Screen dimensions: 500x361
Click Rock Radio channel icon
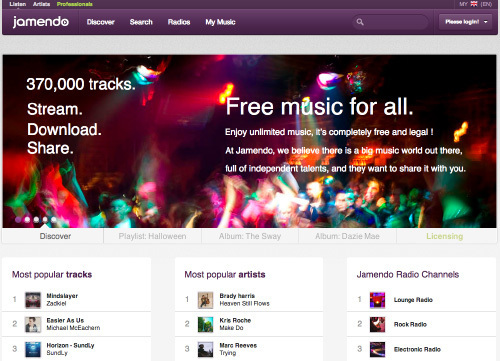(377, 324)
